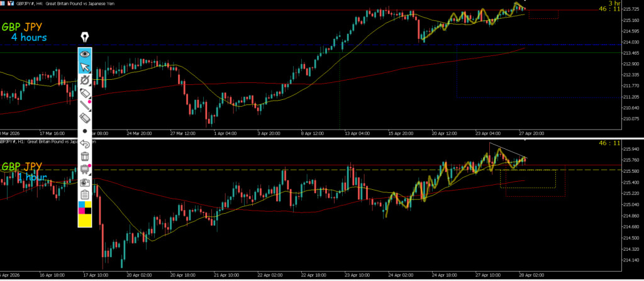This screenshot has height=281, width=644.
Task: Click the 215.580 price label
Action: click(x=632, y=171)
